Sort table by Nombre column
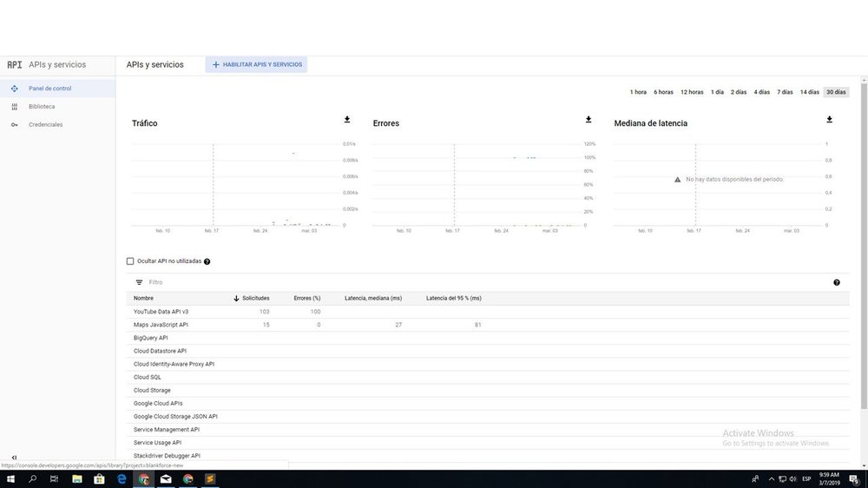The height and width of the screenshot is (488, 868). 143,298
